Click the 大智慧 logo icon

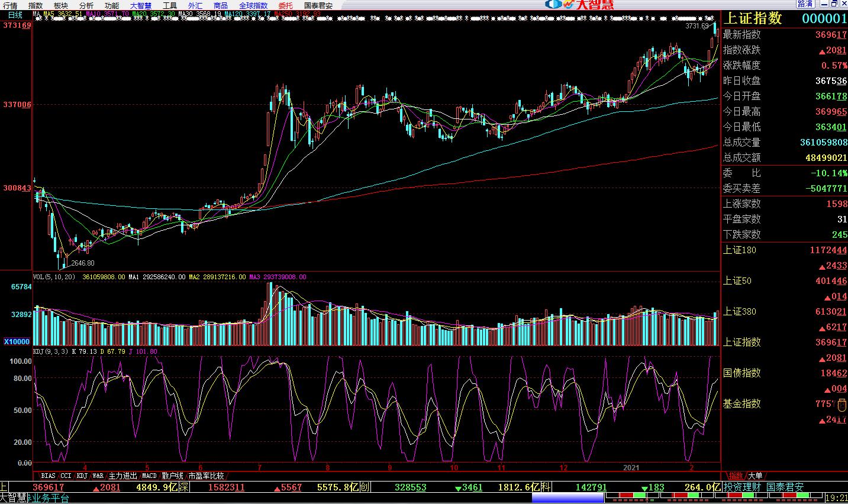(x=579, y=4)
